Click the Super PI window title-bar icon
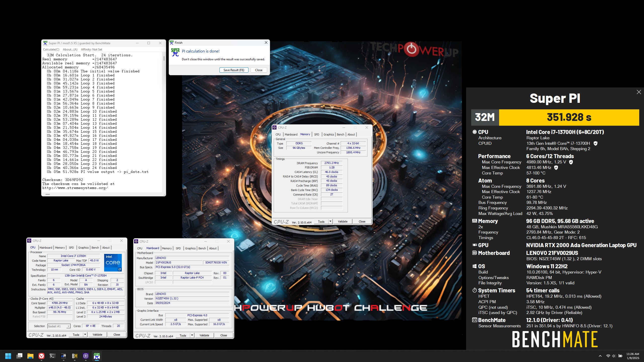The image size is (644, 362). coord(45,43)
